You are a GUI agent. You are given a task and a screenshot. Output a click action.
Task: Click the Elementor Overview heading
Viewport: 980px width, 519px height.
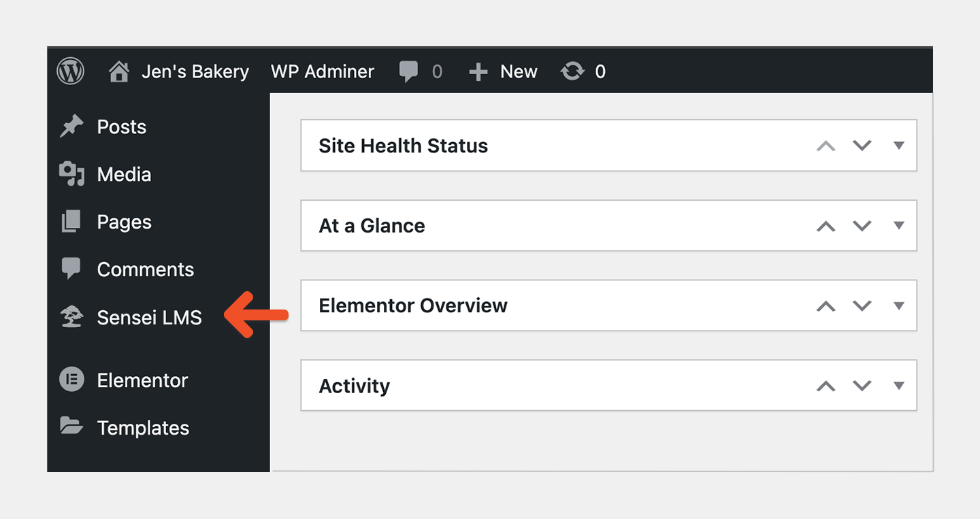point(413,305)
